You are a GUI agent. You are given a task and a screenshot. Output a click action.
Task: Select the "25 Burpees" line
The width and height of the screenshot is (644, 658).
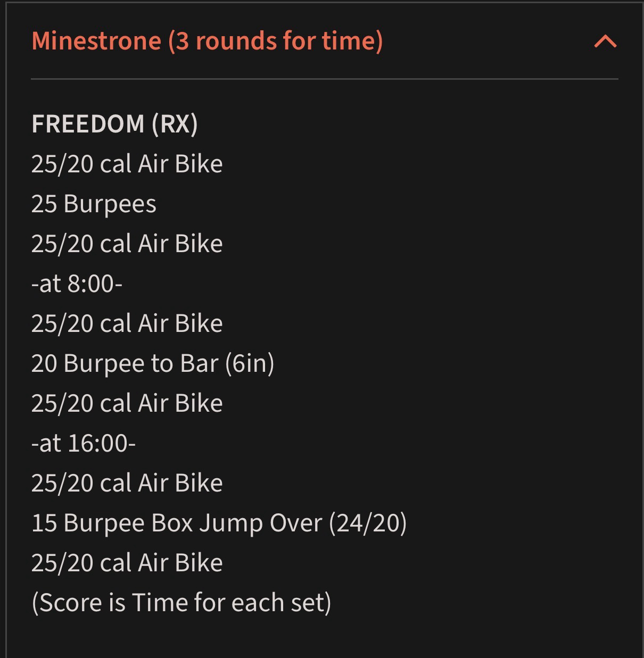(94, 204)
